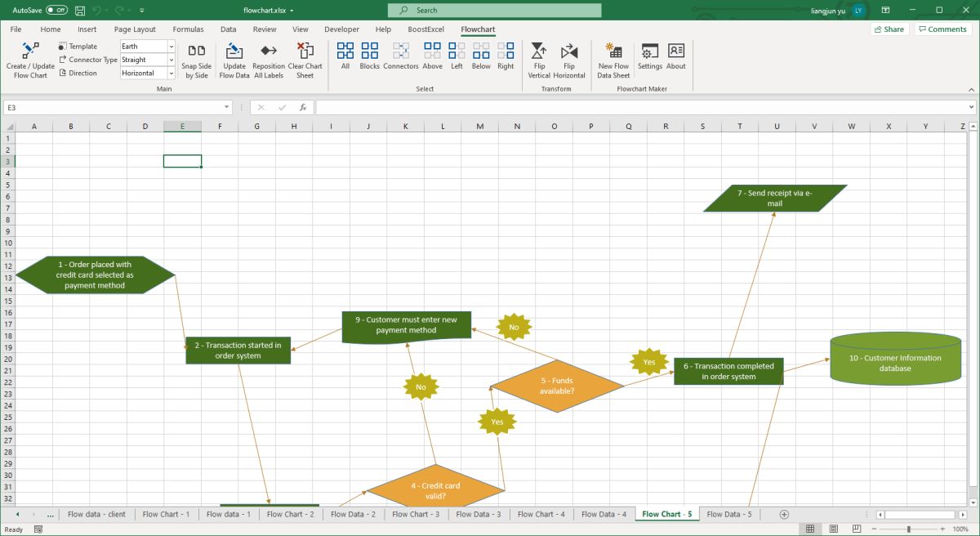The image size is (980, 536).
Task: Toggle the AutoSave switch
Action: [x=56, y=10]
